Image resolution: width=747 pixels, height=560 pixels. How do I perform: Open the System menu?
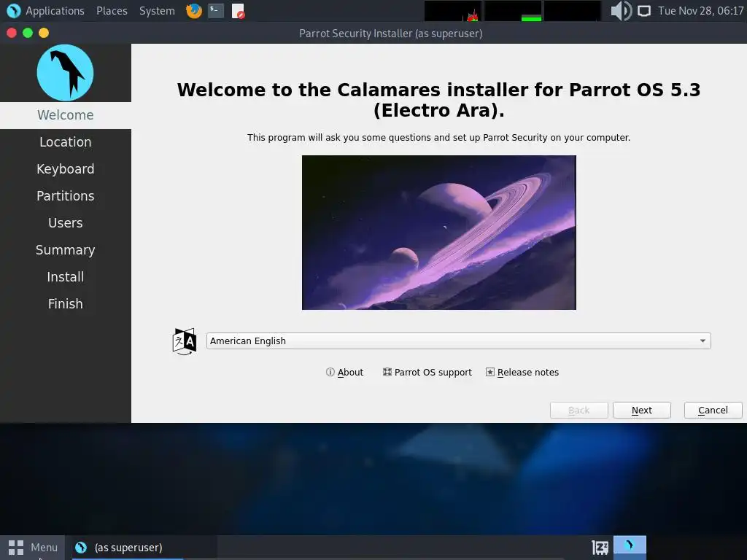(157, 10)
